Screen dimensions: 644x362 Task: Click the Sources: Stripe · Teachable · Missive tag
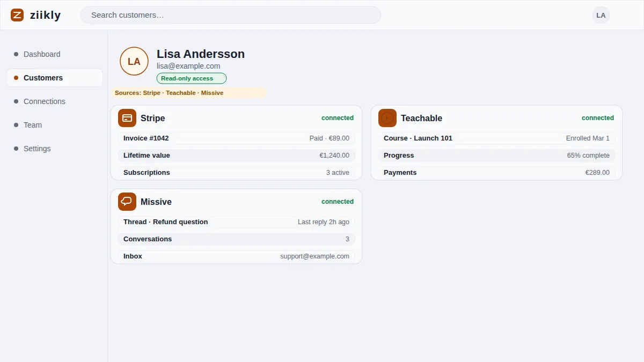189,93
